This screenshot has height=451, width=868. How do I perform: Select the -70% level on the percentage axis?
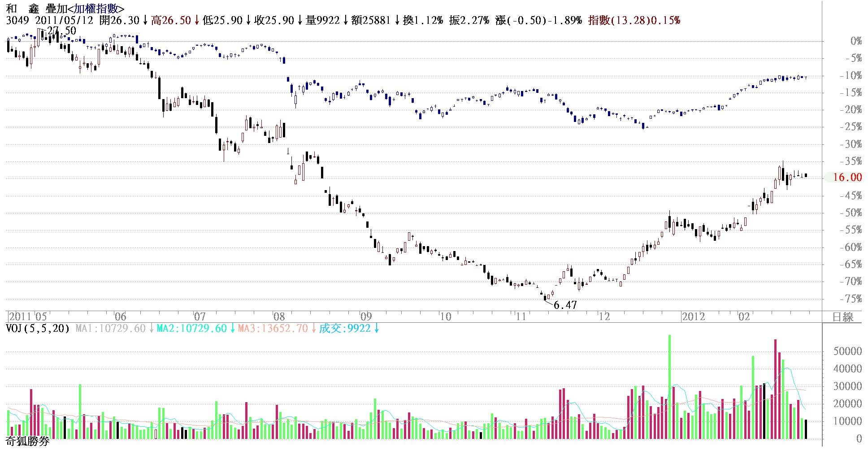tap(851, 282)
